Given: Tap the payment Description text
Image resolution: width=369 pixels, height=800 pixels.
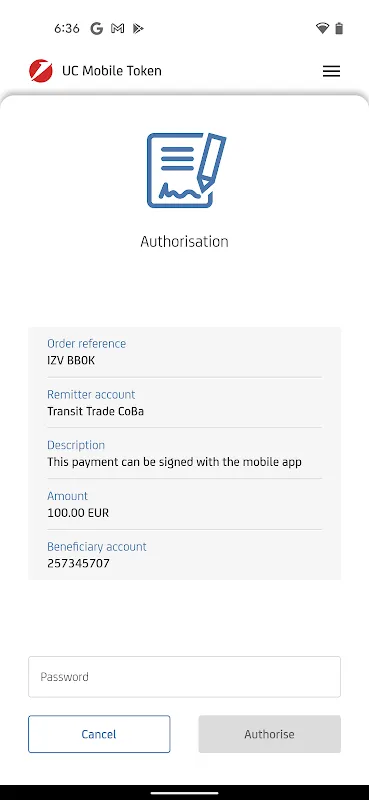Looking at the screenshot, I should coord(174,462).
